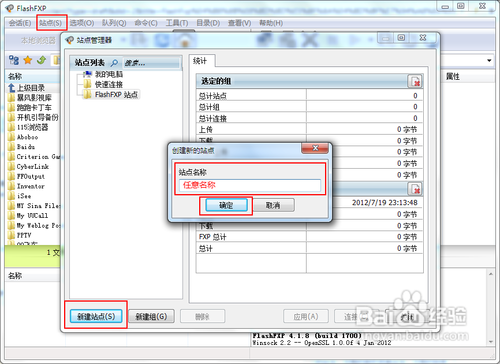500x364 pixels.
Task: Click the 删除 button in Site Manager
Action: [x=202, y=316]
